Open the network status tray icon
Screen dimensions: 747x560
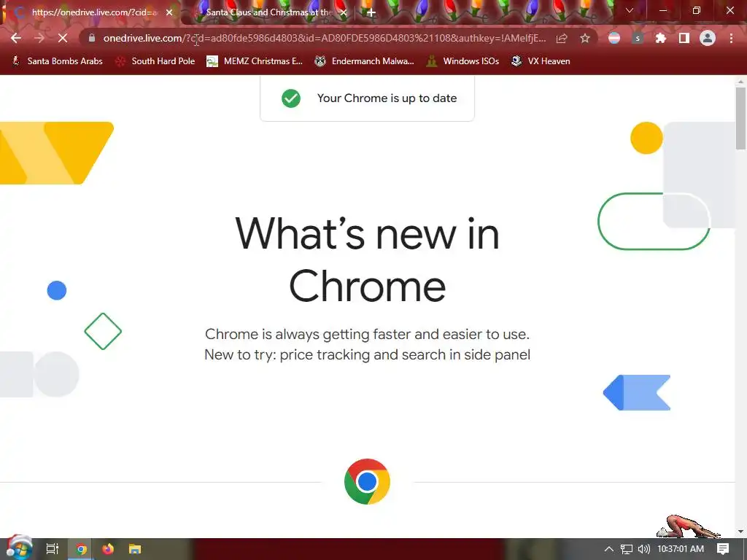click(x=627, y=549)
